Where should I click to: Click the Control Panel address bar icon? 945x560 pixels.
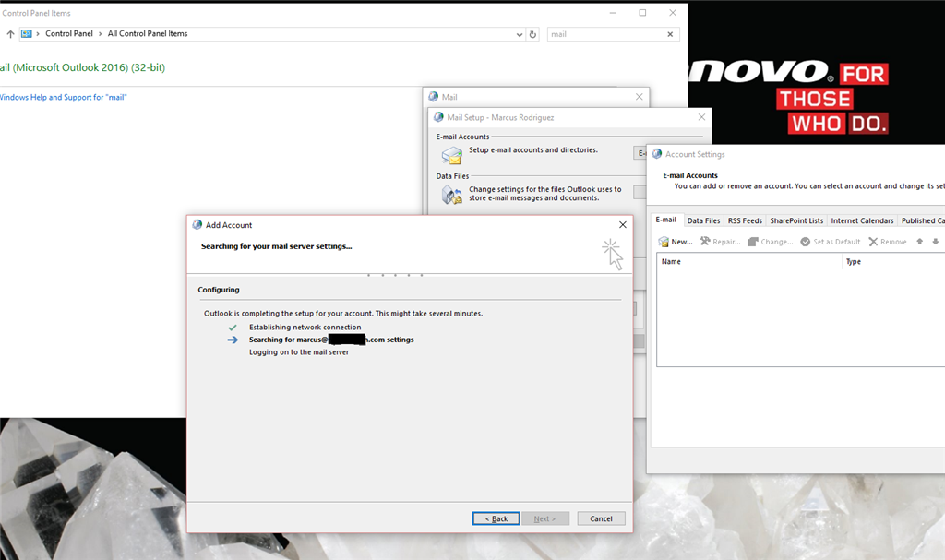pos(27,34)
